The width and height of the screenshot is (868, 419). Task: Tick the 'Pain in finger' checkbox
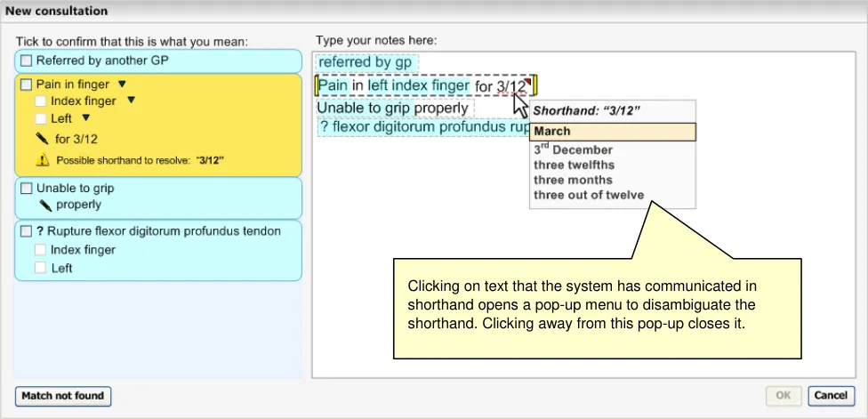(x=26, y=85)
